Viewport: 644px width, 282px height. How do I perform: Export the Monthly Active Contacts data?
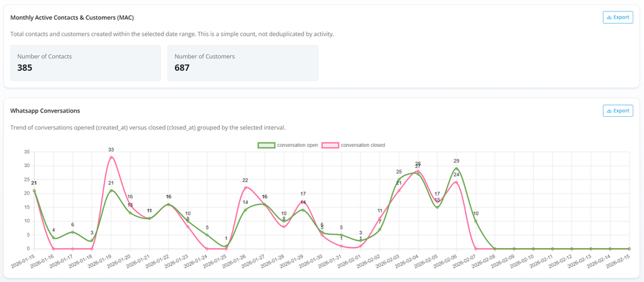[x=618, y=18]
